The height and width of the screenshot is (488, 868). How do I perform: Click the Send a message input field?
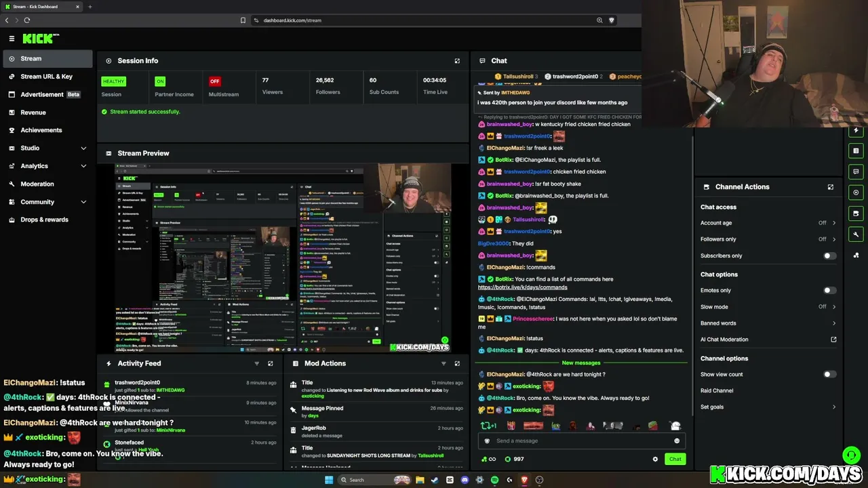[x=582, y=441]
